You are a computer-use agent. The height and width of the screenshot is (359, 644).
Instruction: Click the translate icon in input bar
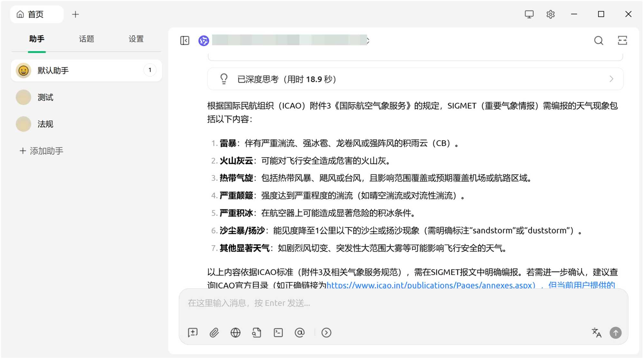pyautogui.click(x=596, y=333)
